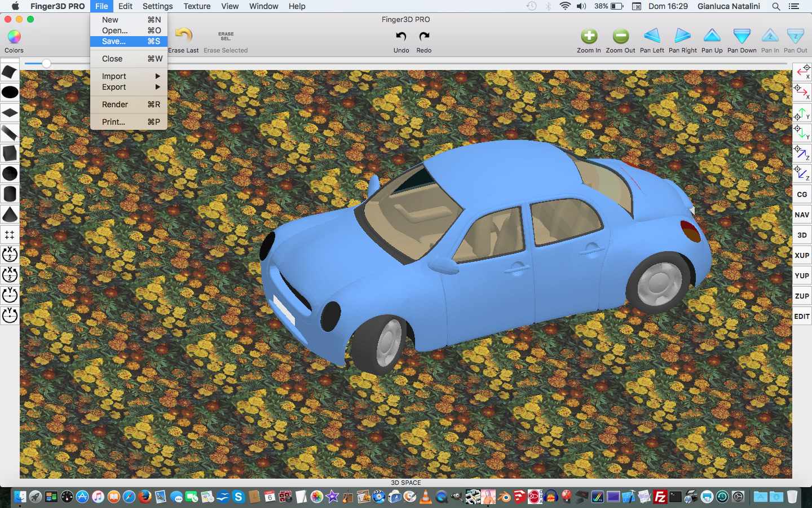Screen dimensions: 812x508
Task: Open the Trash in the Dock
Action: tap(792, 497)
